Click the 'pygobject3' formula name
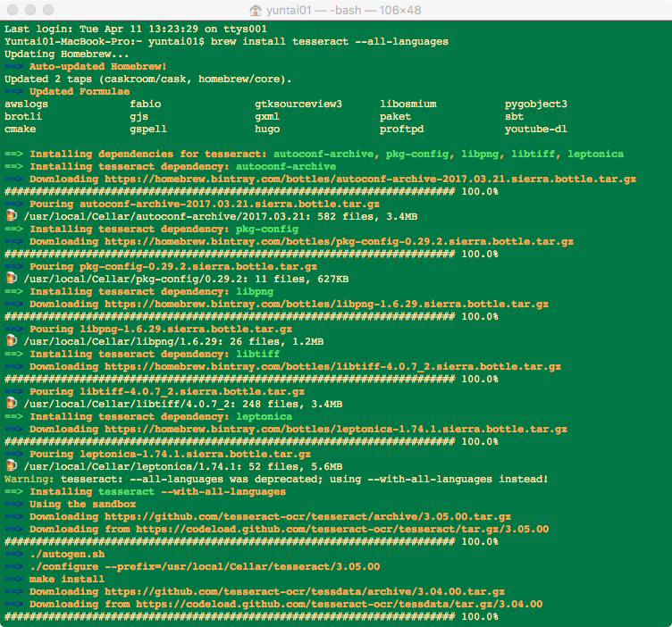 (535, 104)
